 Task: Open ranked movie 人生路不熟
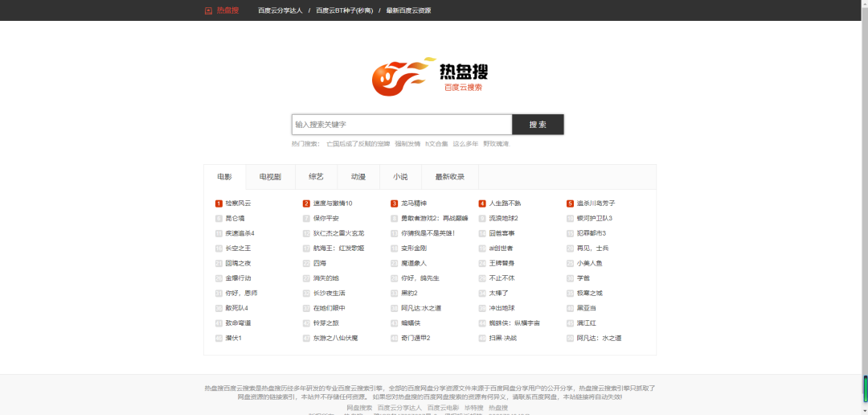(506, 203)
